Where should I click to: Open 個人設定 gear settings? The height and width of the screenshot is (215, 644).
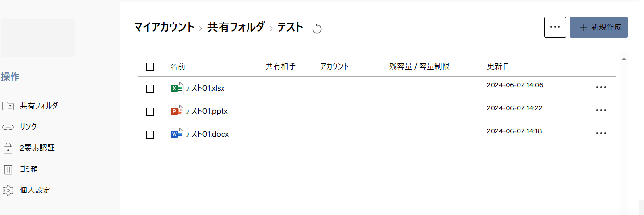point(27,190)
